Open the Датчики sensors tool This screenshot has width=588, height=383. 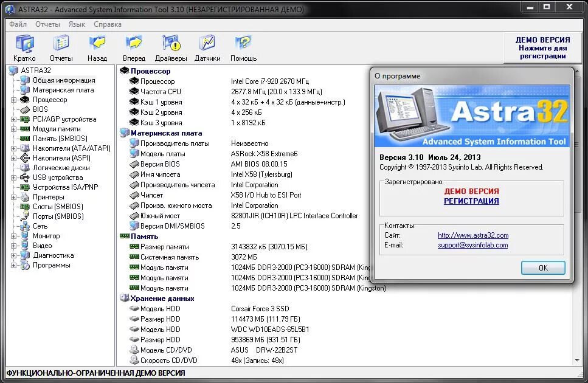(207, 44)
